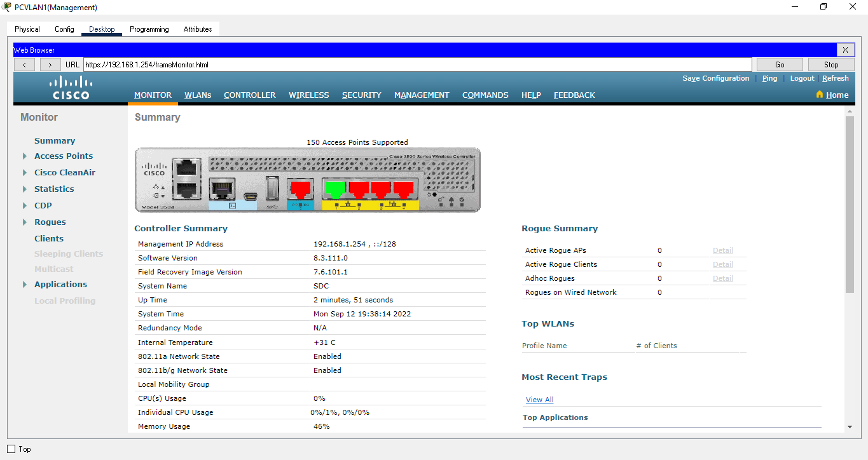Click the Internal Temperature value +31 C

click(324, 342)
